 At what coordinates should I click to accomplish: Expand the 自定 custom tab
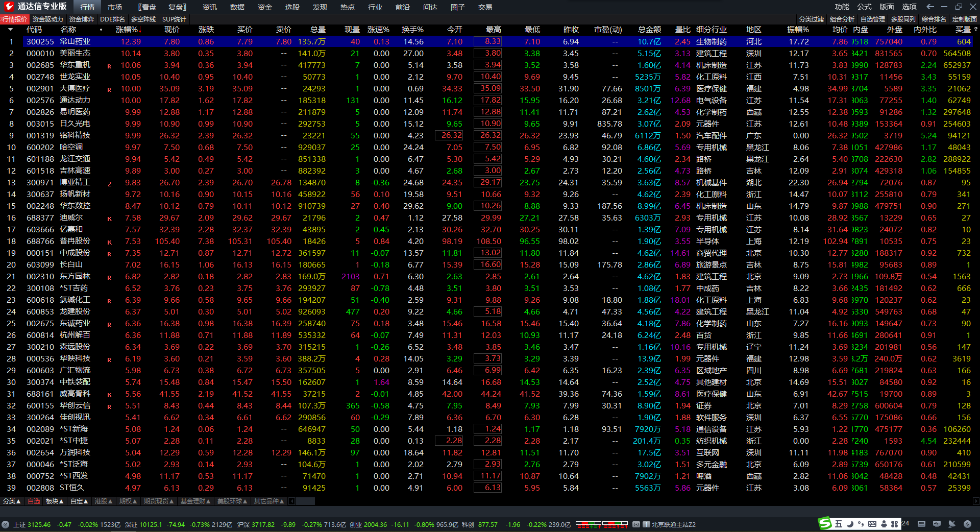click(79, 501)
